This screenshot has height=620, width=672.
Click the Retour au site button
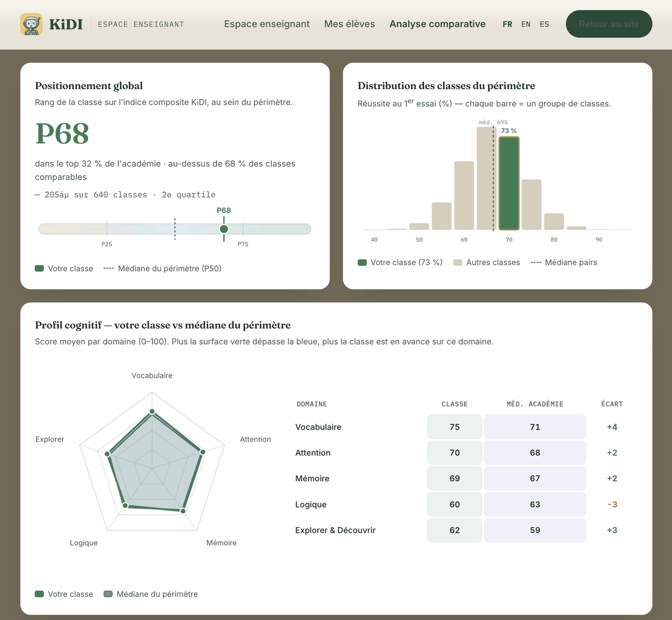(609, 24)
